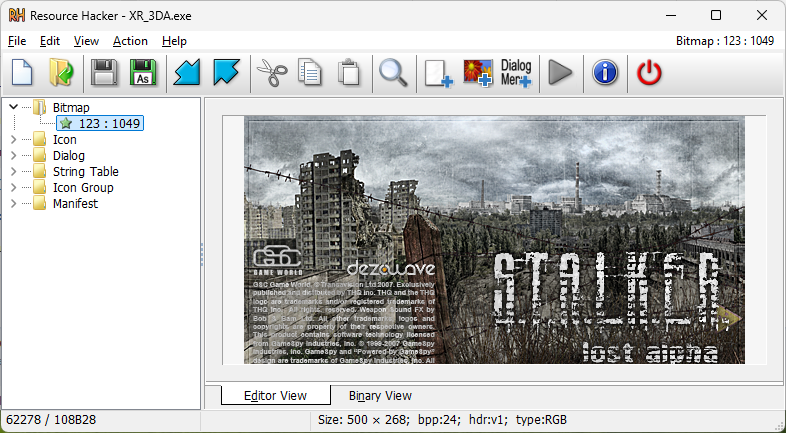Open the View menu

tap(86, 41)
